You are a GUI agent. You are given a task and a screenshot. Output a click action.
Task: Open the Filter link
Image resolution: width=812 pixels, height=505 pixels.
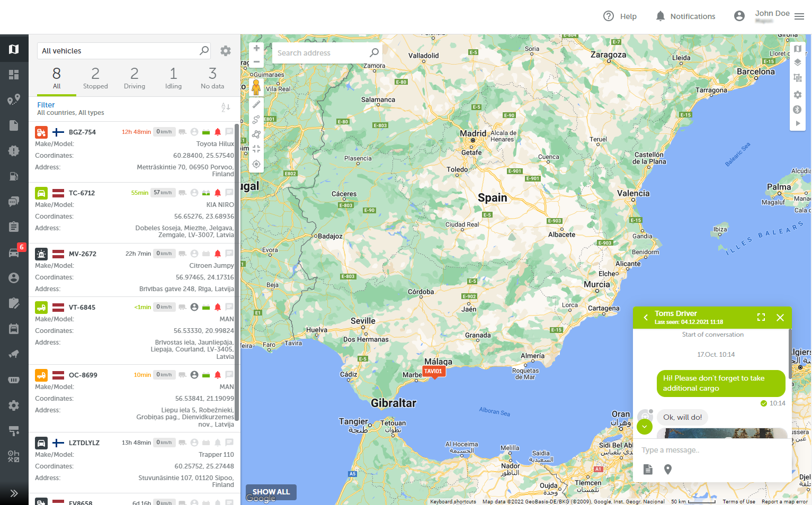click(46, 105)
